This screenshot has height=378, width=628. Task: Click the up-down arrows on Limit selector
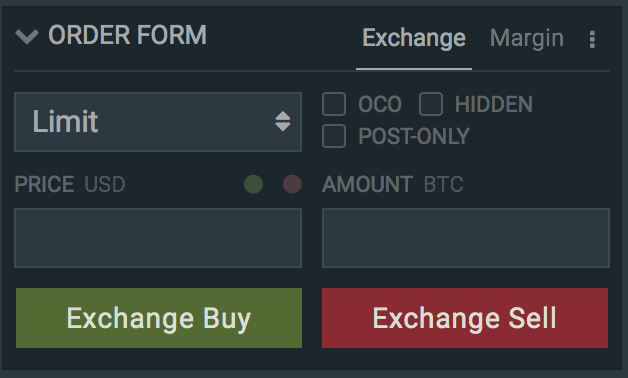283,121
